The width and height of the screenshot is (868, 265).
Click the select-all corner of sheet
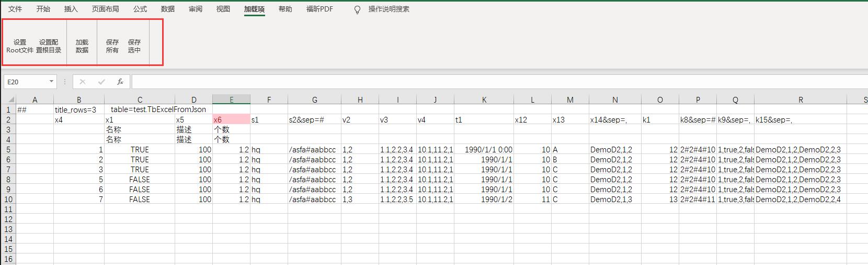click(x=8, y=100)
